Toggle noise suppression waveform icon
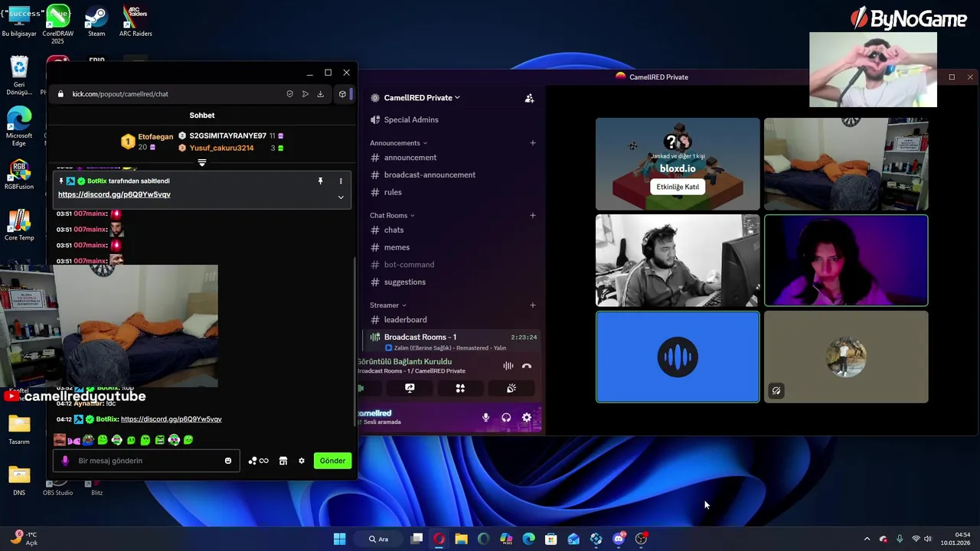 point(508,366)
